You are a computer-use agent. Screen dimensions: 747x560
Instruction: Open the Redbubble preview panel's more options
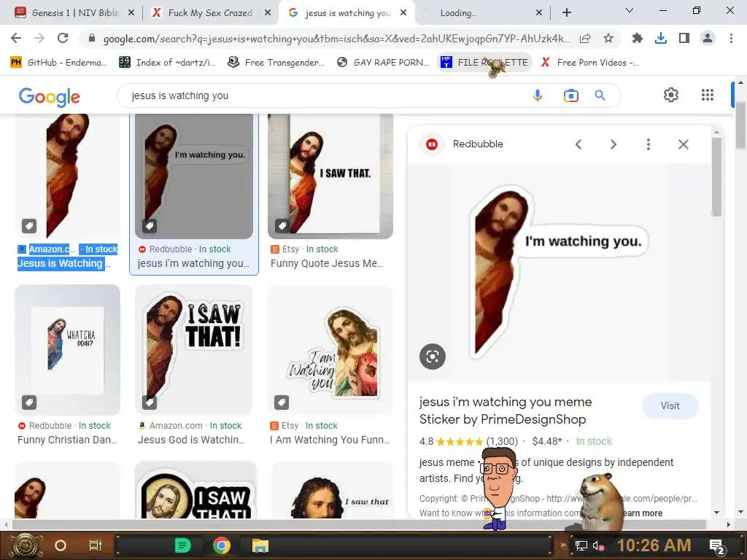(648, 144)
